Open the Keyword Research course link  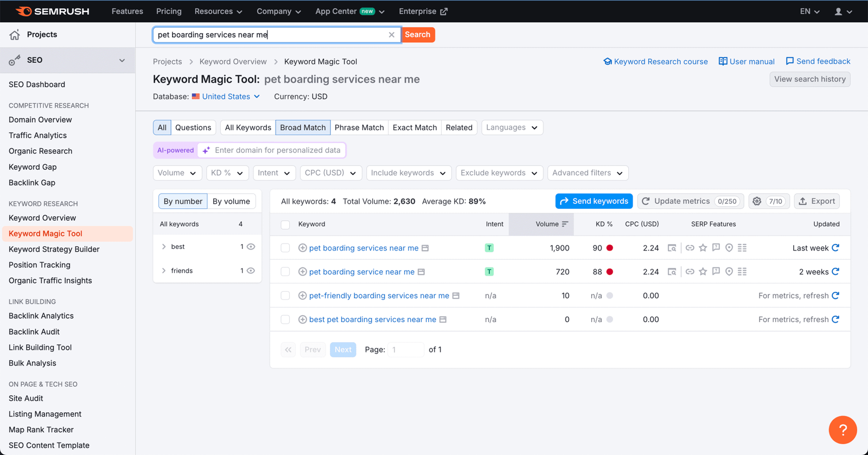(655, 61)
